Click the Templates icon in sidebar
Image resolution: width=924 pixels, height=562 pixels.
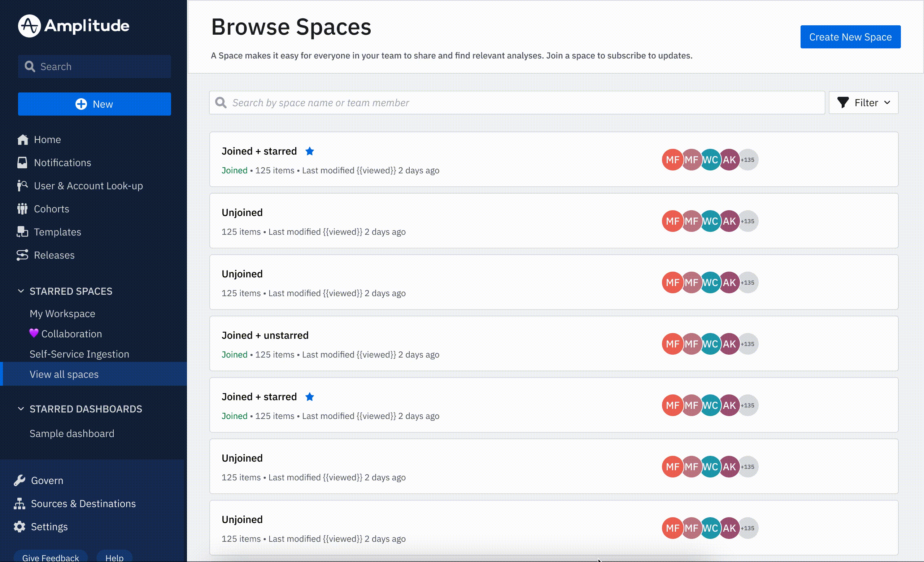tap(22, 232)
